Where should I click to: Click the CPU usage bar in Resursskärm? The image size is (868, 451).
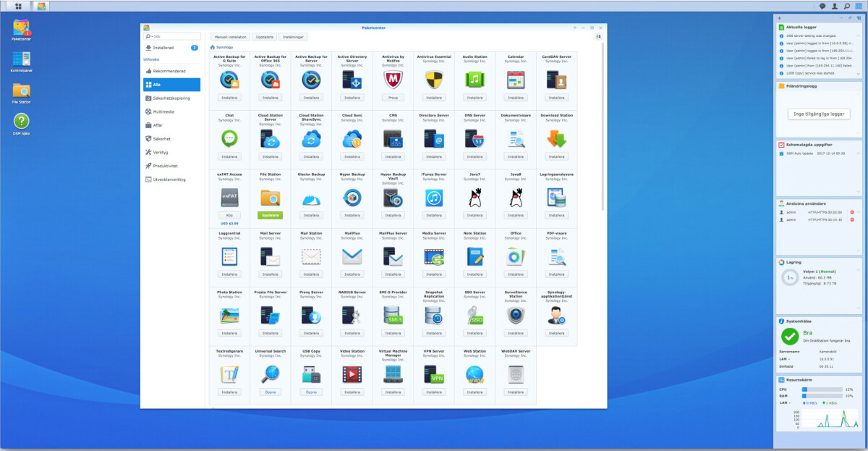coord(823,389)
